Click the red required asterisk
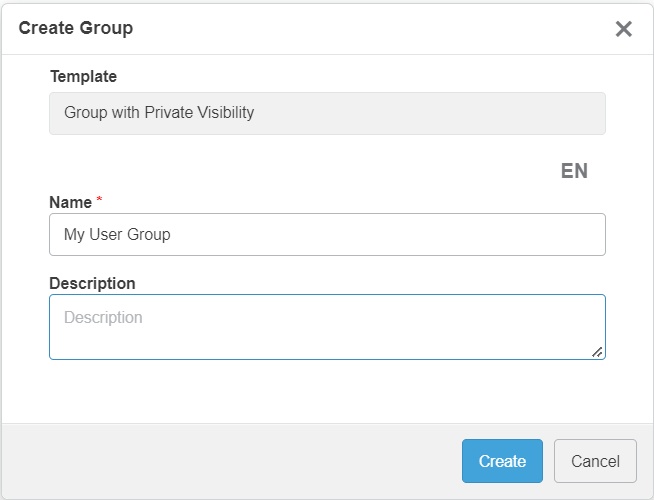 point(100,202)
